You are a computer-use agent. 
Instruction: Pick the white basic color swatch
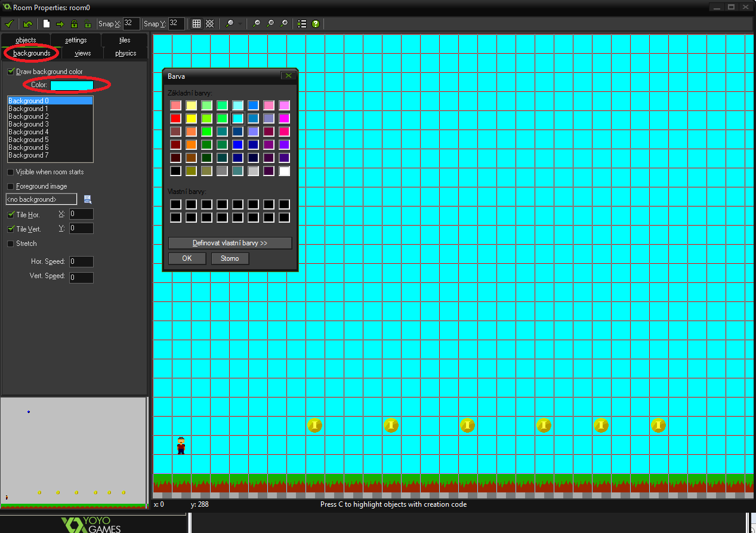pyautogui.click(x=284, y=171)
